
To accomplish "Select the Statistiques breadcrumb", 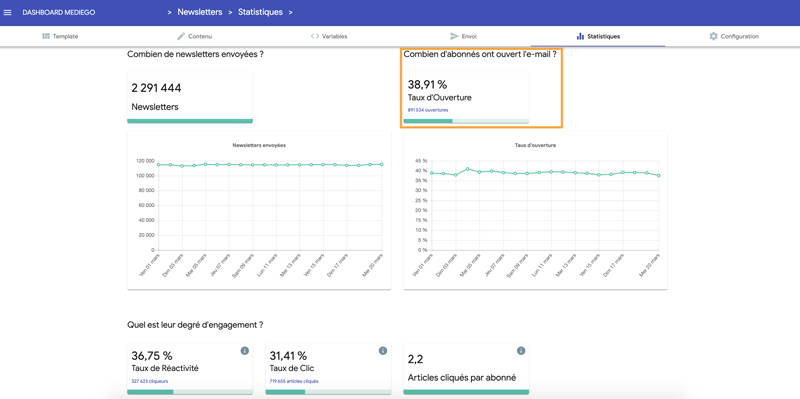I will (x=260, y=12).
